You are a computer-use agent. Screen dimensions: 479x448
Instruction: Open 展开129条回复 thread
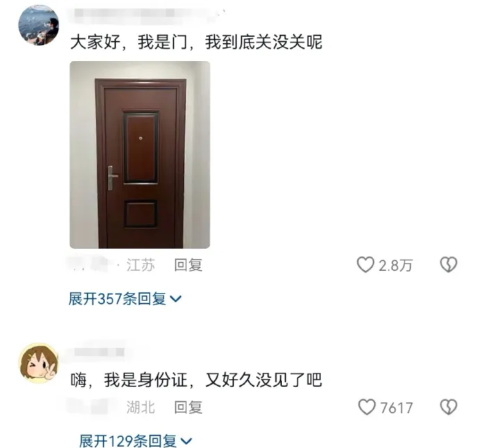click(135, 441)
